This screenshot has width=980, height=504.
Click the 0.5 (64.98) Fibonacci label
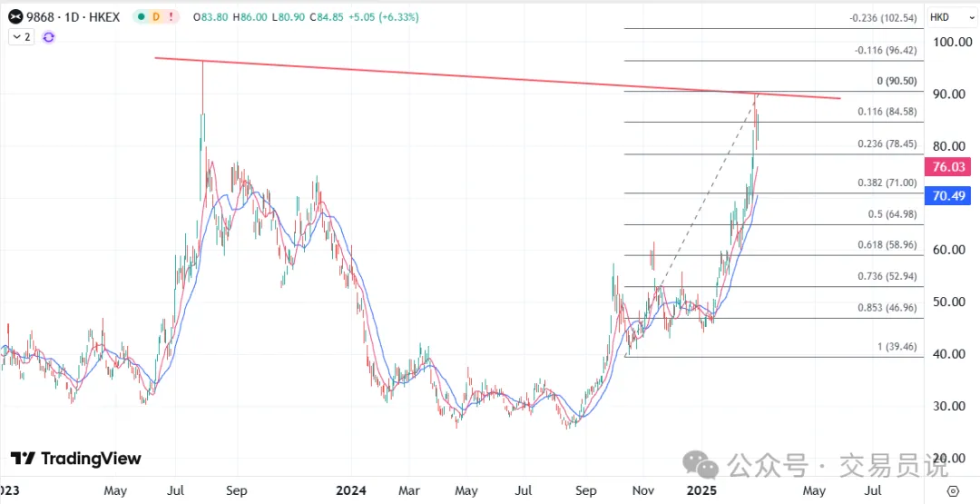pos(894,214)
